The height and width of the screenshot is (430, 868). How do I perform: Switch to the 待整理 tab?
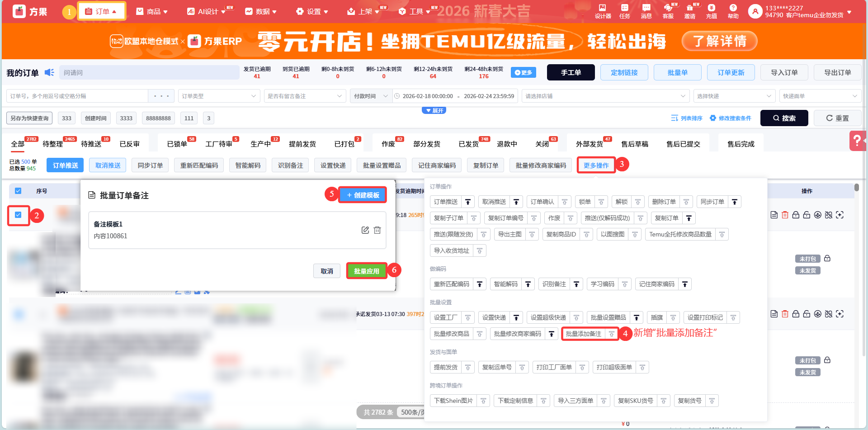pos(53,144)
